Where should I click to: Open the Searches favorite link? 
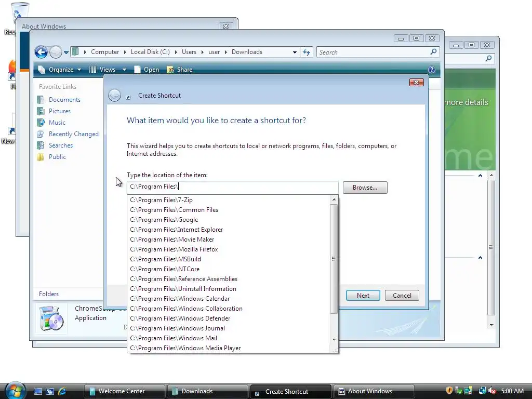(61, 145)
